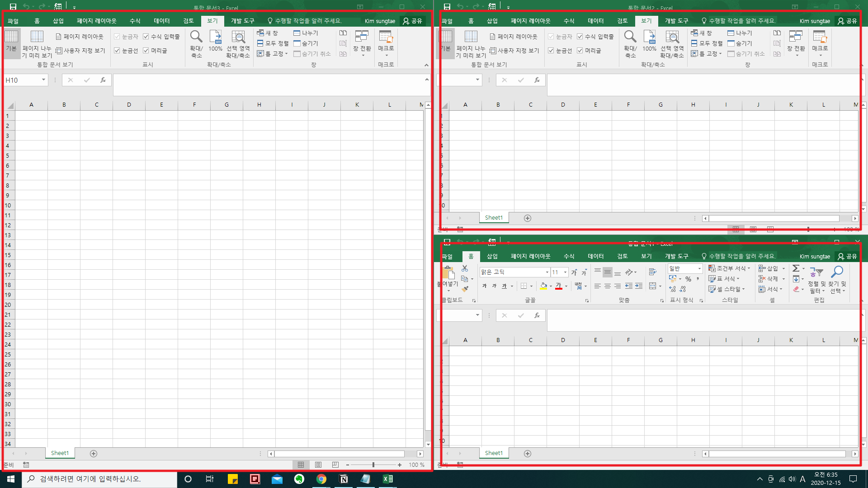Open the number format dropdown showing 일반

coord(699,268)
